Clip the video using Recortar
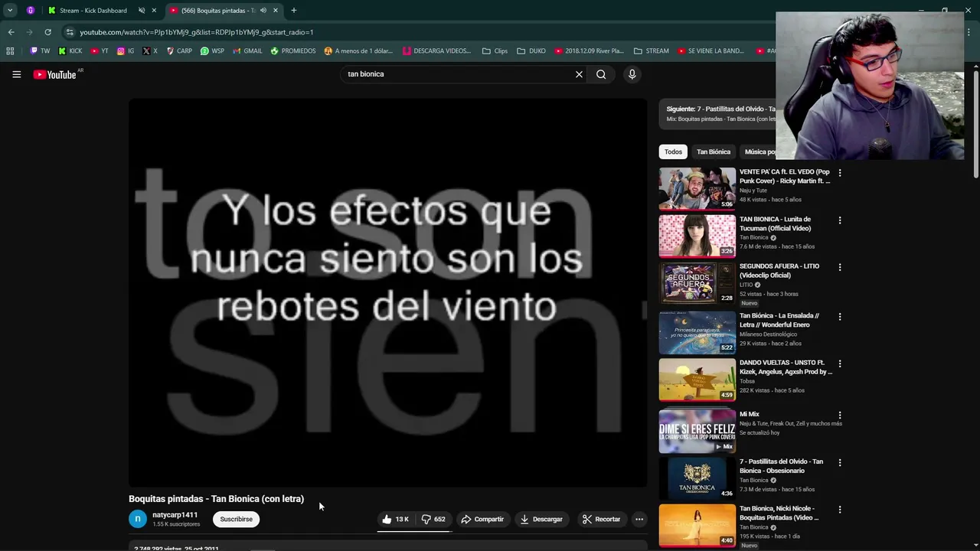The width and height of the screenshot is (980, 551). pyautogui.click(x=601, y=519)
